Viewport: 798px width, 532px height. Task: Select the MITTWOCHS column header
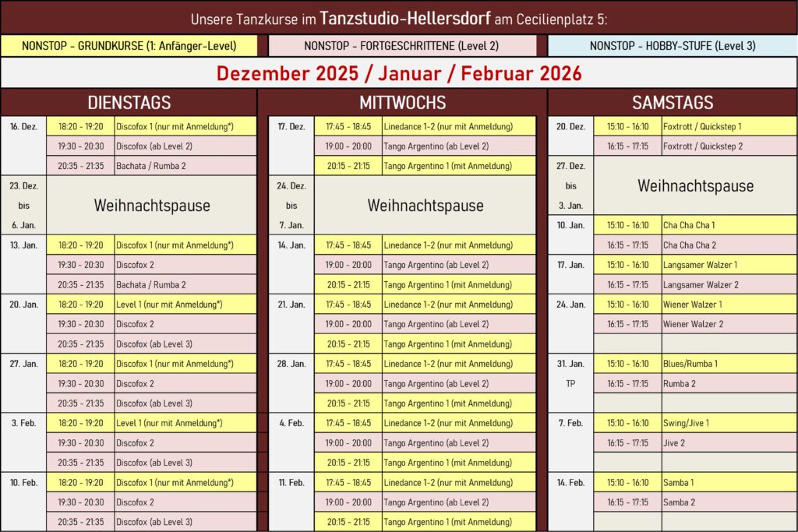click(x=402, y=103)
